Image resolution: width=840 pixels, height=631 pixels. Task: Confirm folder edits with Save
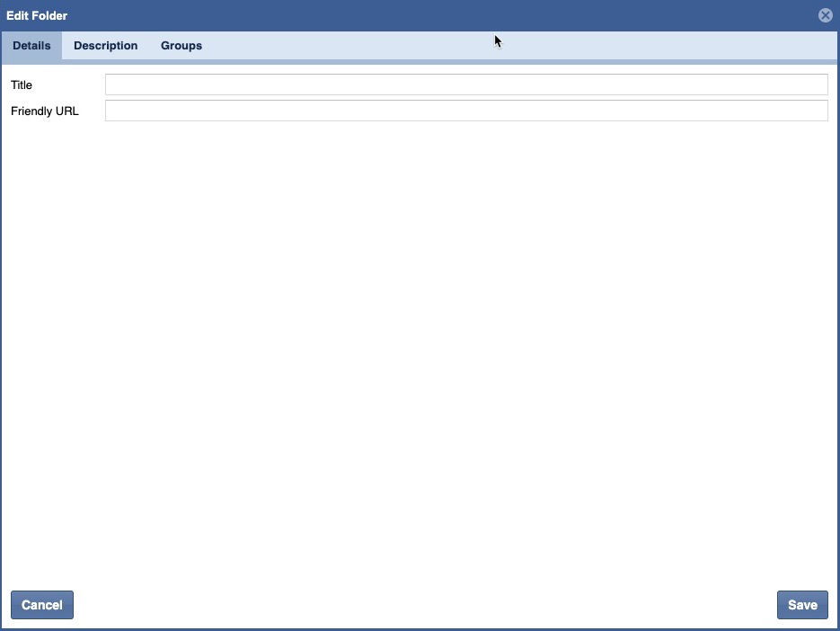point(801,605)
